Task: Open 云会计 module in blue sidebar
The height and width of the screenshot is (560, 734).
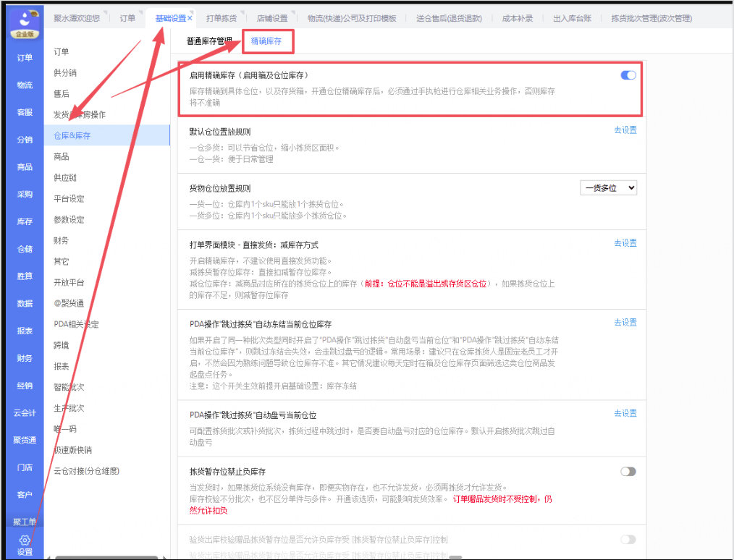Action: (25, 412)
